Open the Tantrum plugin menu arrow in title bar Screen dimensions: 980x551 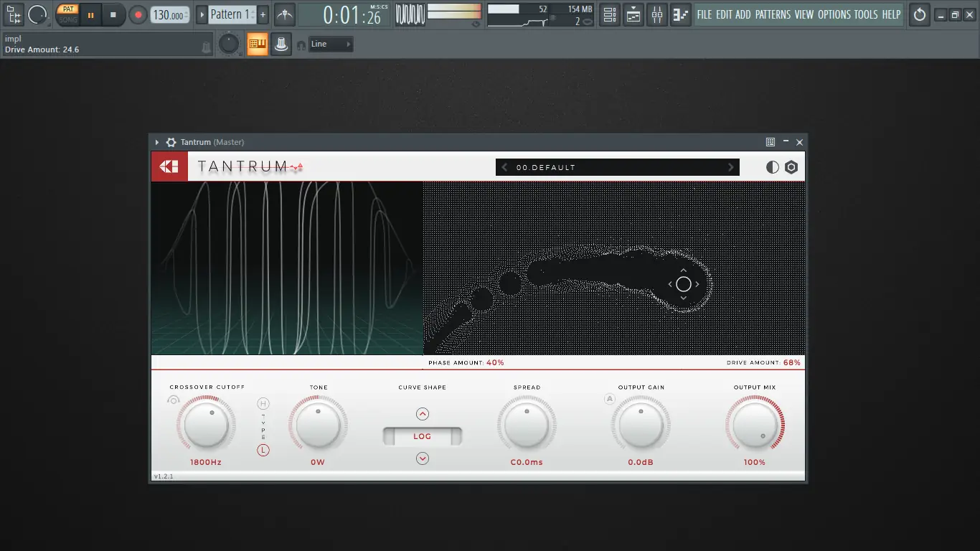coord(157,142)
